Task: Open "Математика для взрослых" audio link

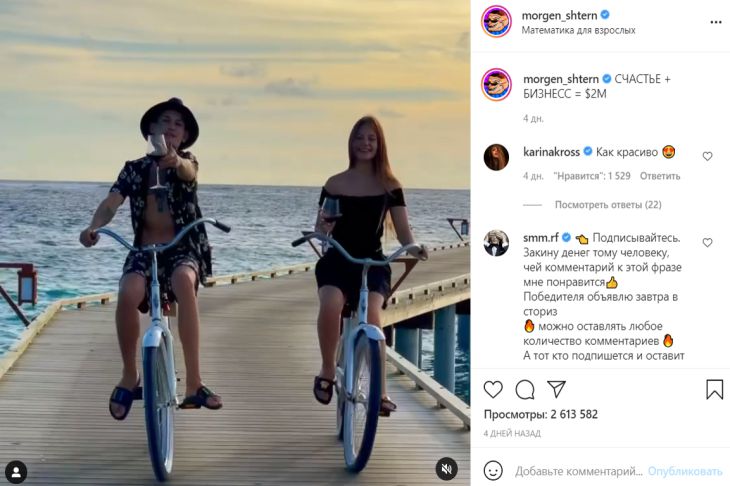Action: point(578,30)
